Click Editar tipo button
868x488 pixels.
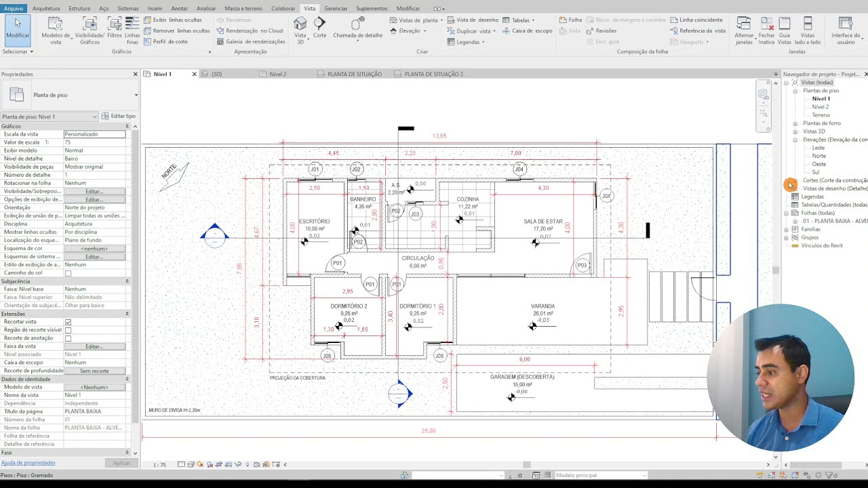[119, 117]
